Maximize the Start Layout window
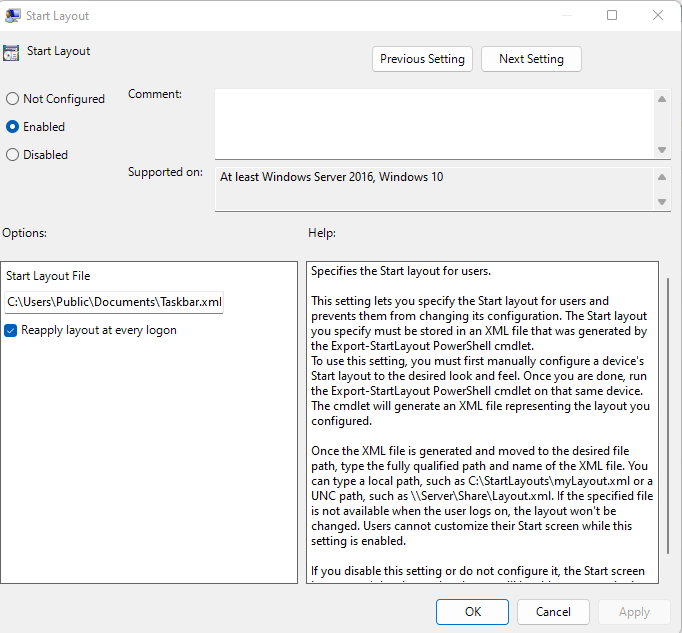The height and width of the screenshot is (633, 682). pyautogui.click(x=612, y=15)
